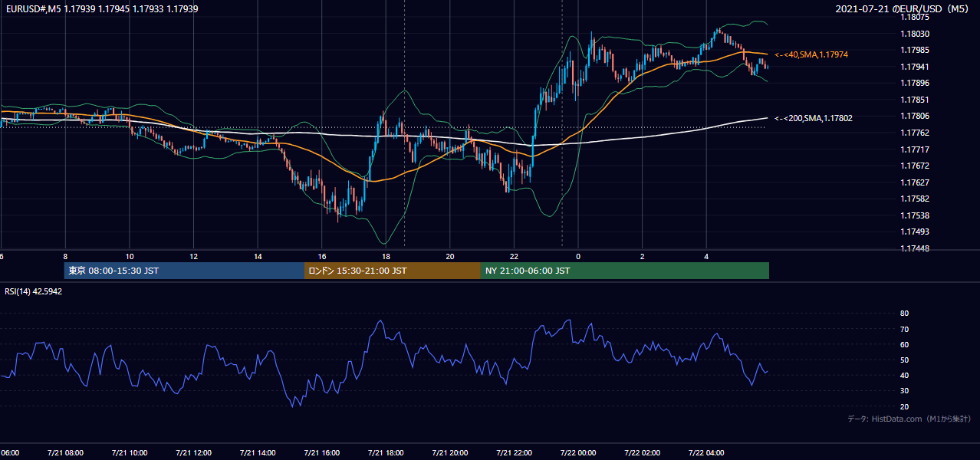980x460 pixels.
Task: Select the London 15:30-21:00 JST session bar
Action: (393, 271)
